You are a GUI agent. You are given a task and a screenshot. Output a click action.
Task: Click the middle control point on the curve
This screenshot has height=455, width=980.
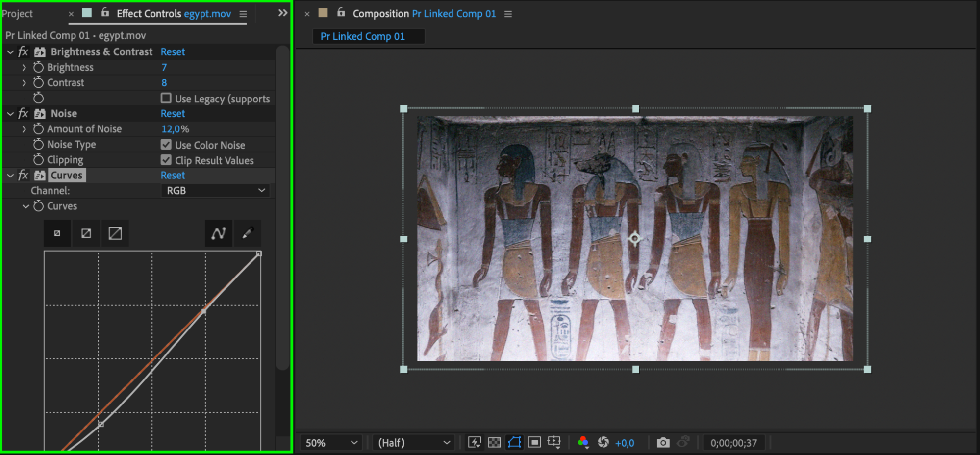(204, 311)
